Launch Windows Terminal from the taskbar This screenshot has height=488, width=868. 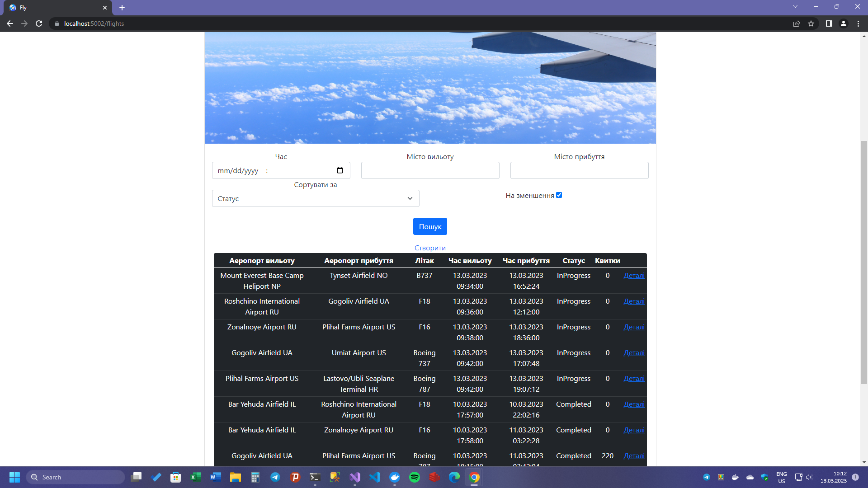click(x=315, y=477)
